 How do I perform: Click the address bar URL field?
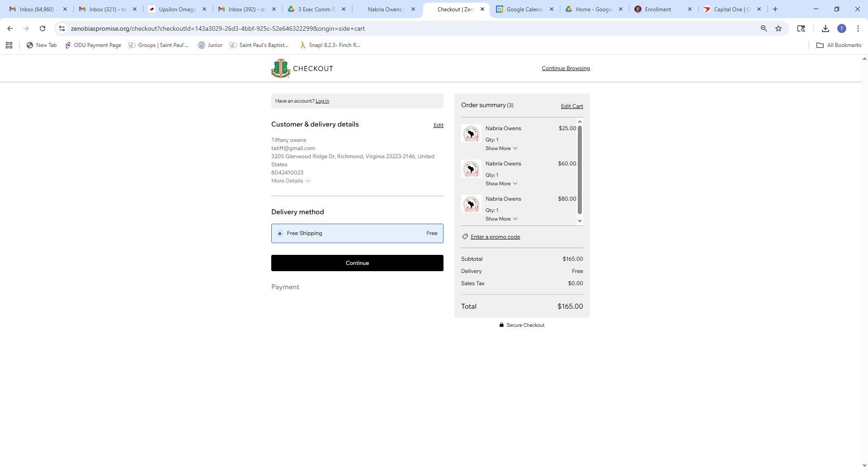click(x=407, y=28)
